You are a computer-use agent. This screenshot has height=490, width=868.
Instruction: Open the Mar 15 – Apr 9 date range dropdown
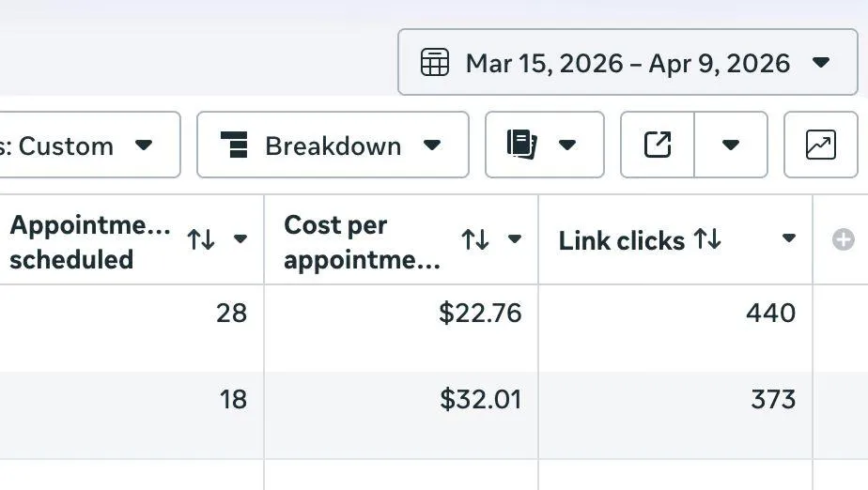pyautogui.click(x=628, y=63)
